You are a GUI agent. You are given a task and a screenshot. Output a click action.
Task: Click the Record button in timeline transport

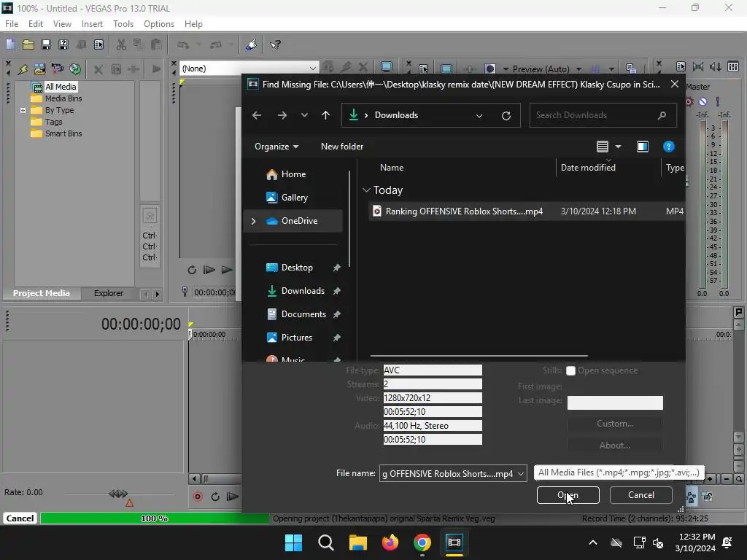pos(198,497)
